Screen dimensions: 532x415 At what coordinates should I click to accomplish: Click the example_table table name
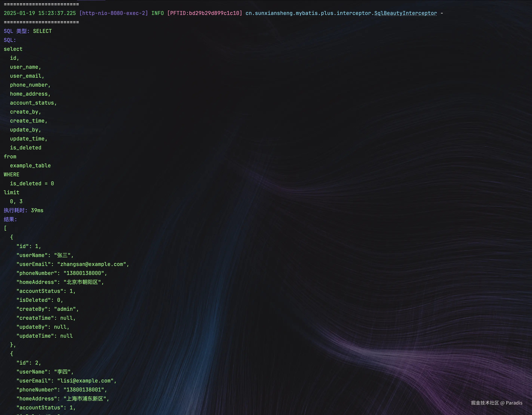30,166
